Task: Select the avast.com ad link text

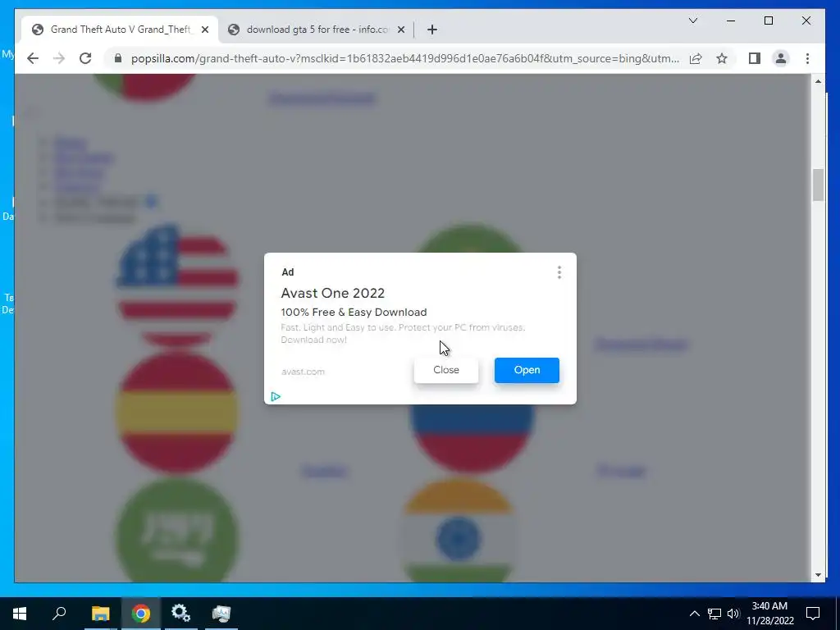Action: (x=303, y=372)
